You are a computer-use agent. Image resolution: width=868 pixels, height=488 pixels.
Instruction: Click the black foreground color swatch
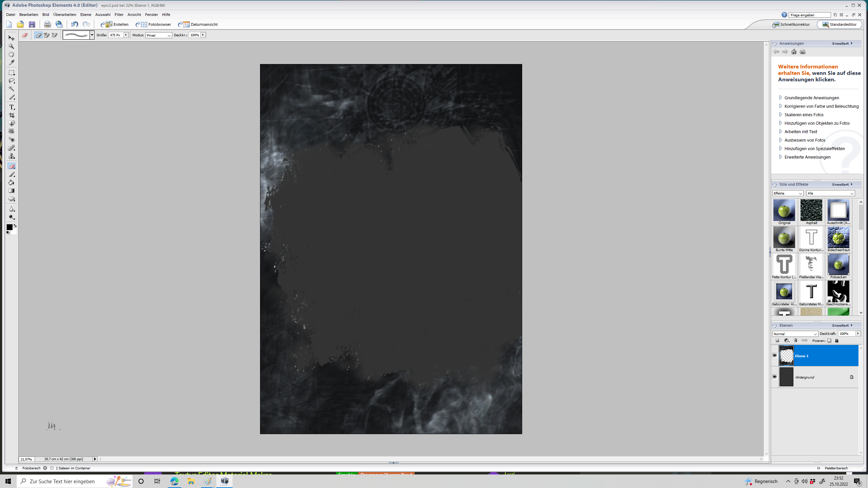(x=9, y=227)
